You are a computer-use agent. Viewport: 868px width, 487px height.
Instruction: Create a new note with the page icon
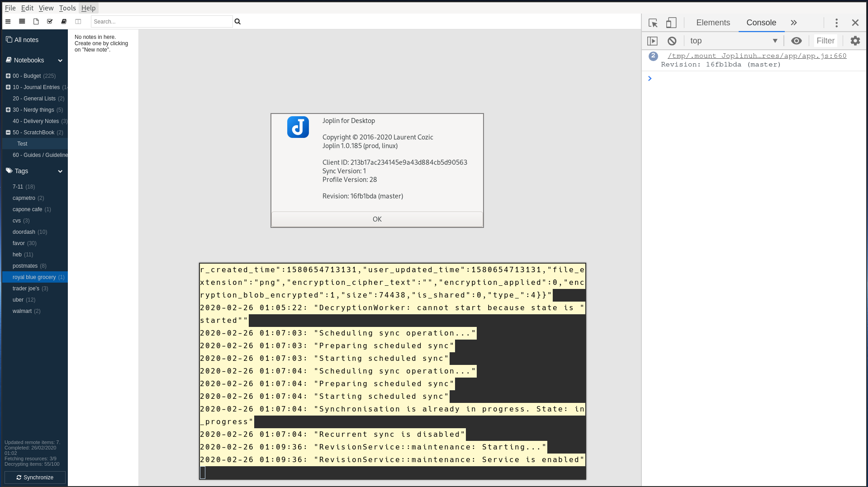pyautogui.click(x=36, y=21)
